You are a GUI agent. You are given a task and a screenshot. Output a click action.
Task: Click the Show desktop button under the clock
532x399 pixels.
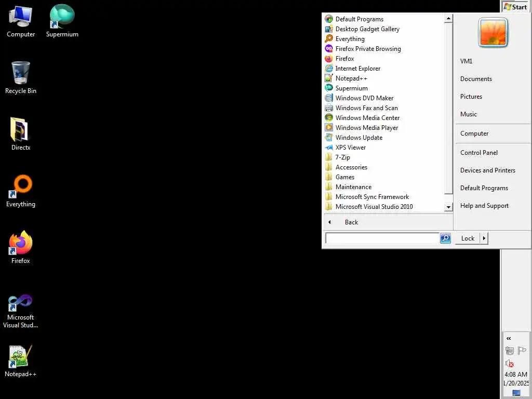[x=516, y=393]
